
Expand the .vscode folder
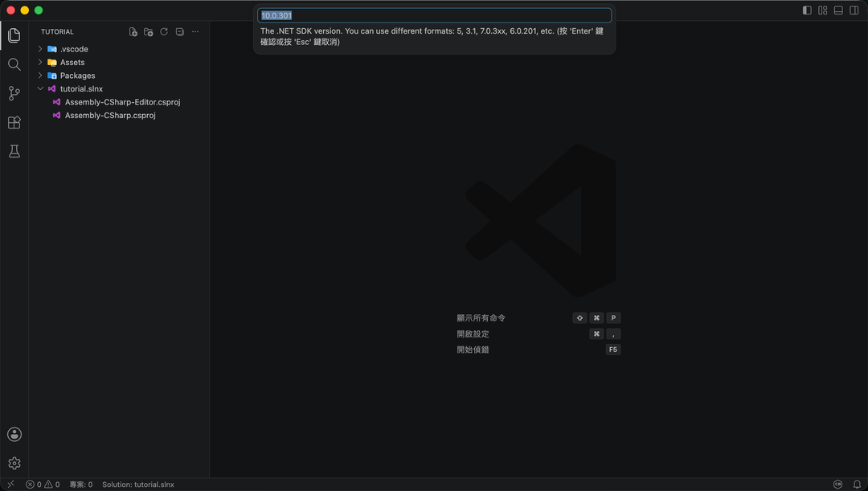[x=40, y=49]
